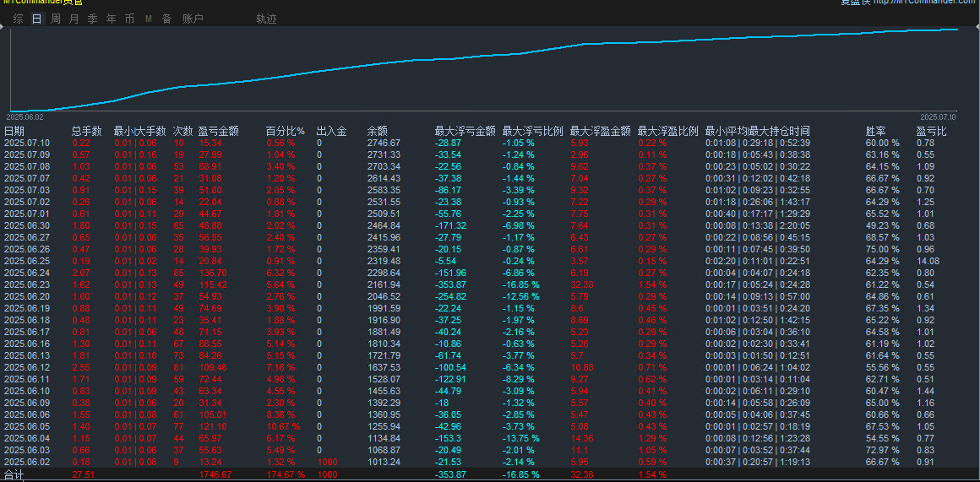Click the 合计 totals row label
Screen dimensions: 980x482
pyautogui.click(x=14, y=474)
